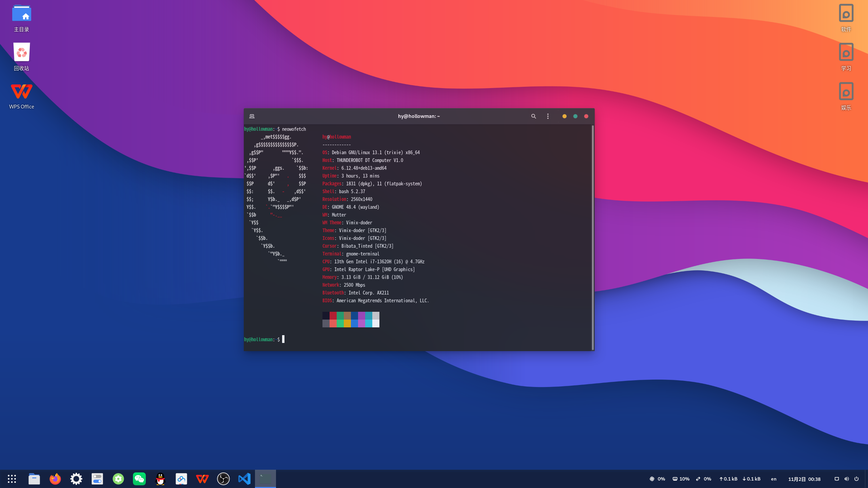Show all applications via the grid launcher
Image resolution: width=868 pixels, height=488 pixels.
pos(12,479)
